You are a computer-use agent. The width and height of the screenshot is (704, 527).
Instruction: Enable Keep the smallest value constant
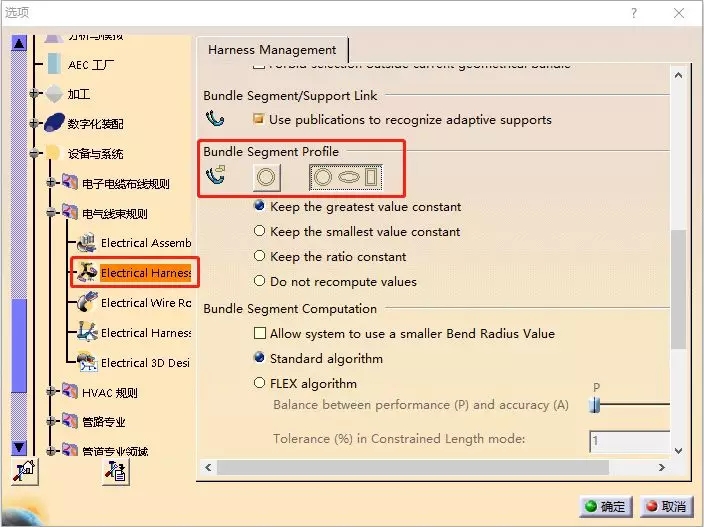260,232
